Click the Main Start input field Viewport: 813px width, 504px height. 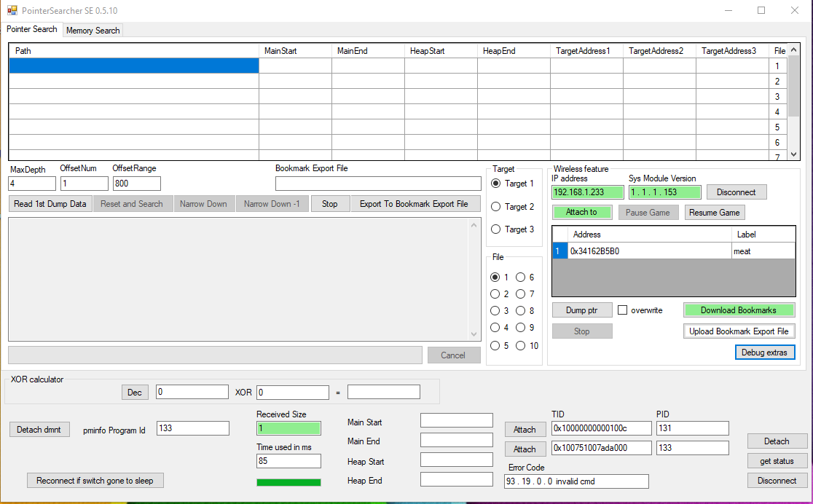pos(457,420)
